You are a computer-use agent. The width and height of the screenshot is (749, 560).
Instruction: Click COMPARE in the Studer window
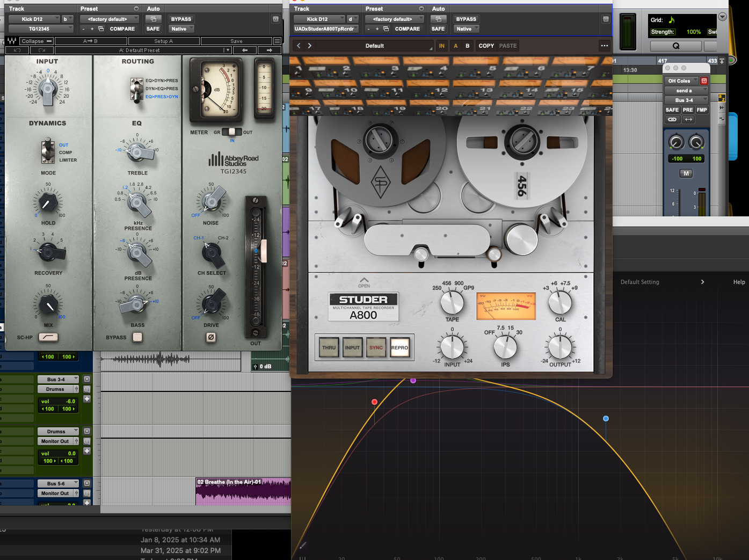pyautogui.click(x=408, y=29)
